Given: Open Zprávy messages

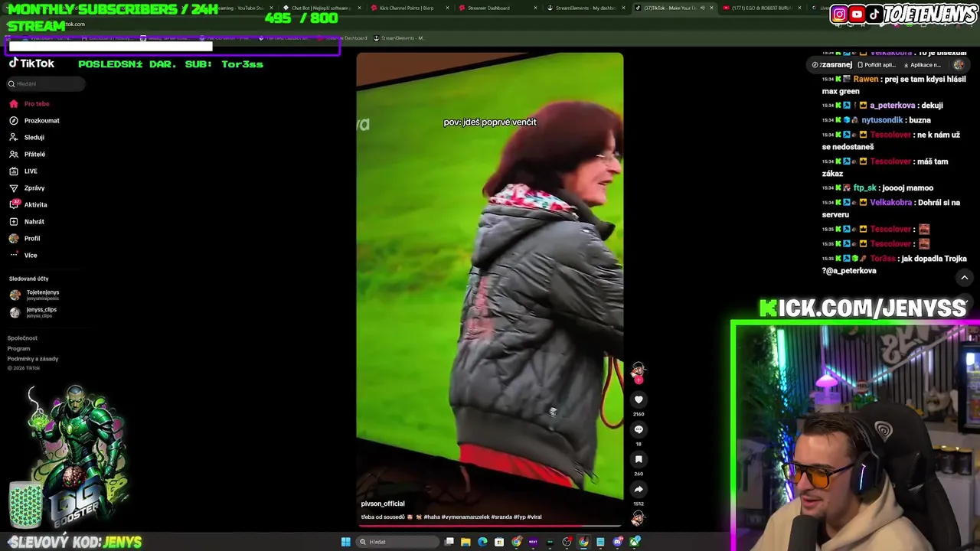Looking at the screenshot, I should (27, 187).
